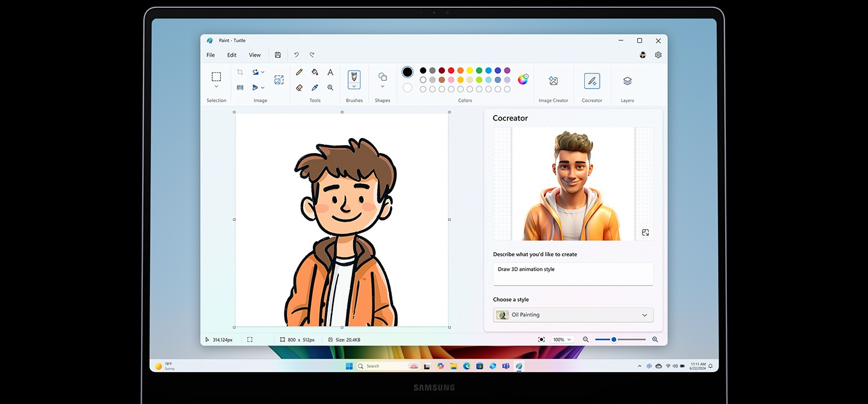This screenshot has width=868, height=404.
Task: Choose the red color swatch
Action: [451, 71]
